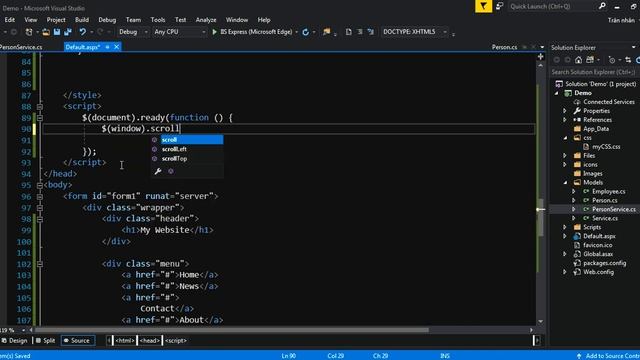640x360 pixels.
Task: Switch to the Person.cs tab
Action: pos(504,47)
